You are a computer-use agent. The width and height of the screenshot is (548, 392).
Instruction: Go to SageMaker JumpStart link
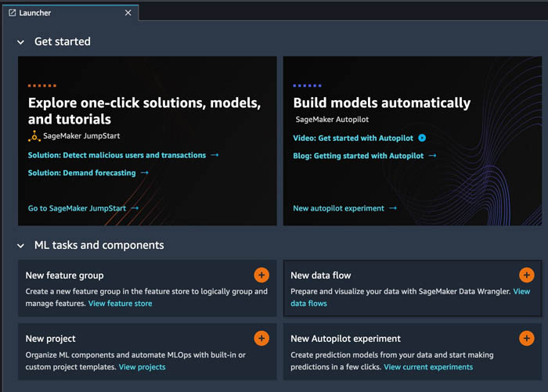[77, 208]
